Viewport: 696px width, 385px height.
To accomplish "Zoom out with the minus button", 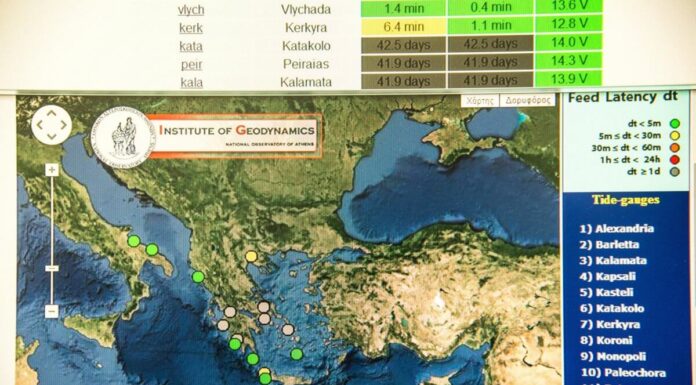I will 51,311.
